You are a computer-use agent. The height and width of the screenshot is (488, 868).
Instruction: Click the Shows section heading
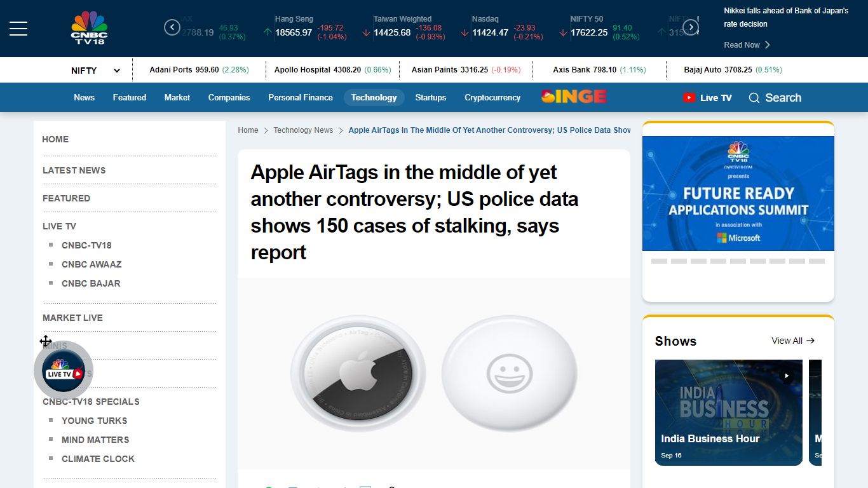(675, 341)
